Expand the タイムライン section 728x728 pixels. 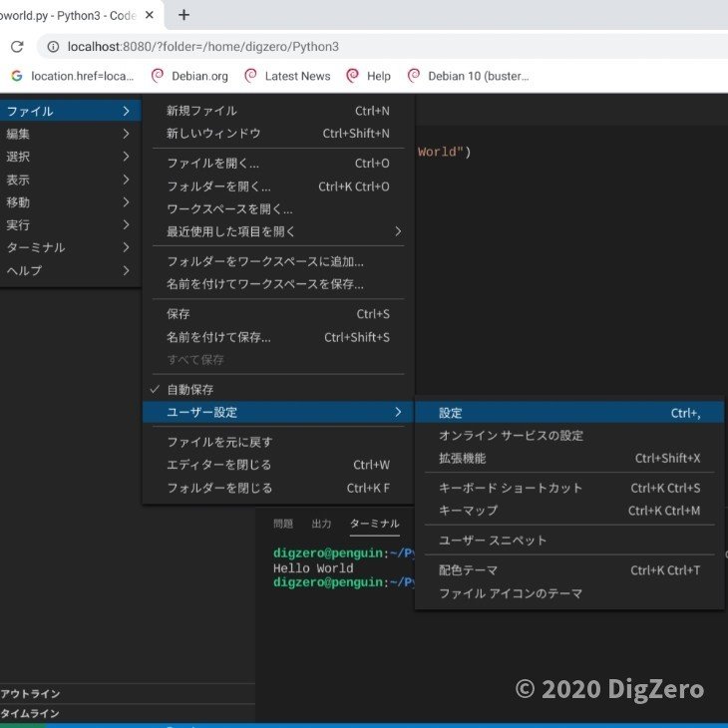tap(128, 713)
